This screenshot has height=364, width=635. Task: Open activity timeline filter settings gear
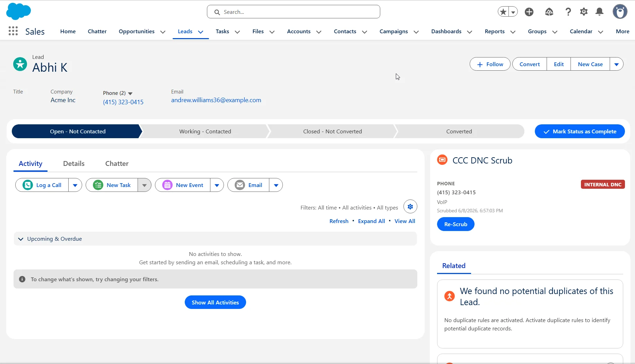coord(410,207)
